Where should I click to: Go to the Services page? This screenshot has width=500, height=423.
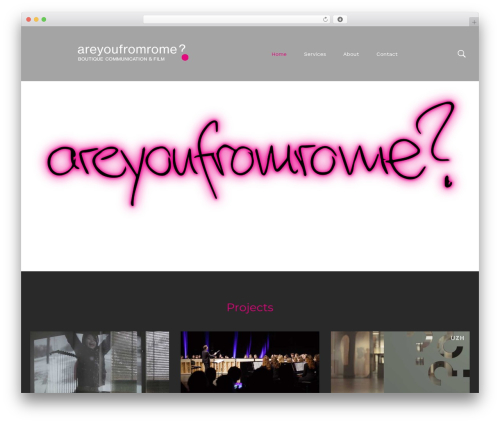(x=315, y=54)
